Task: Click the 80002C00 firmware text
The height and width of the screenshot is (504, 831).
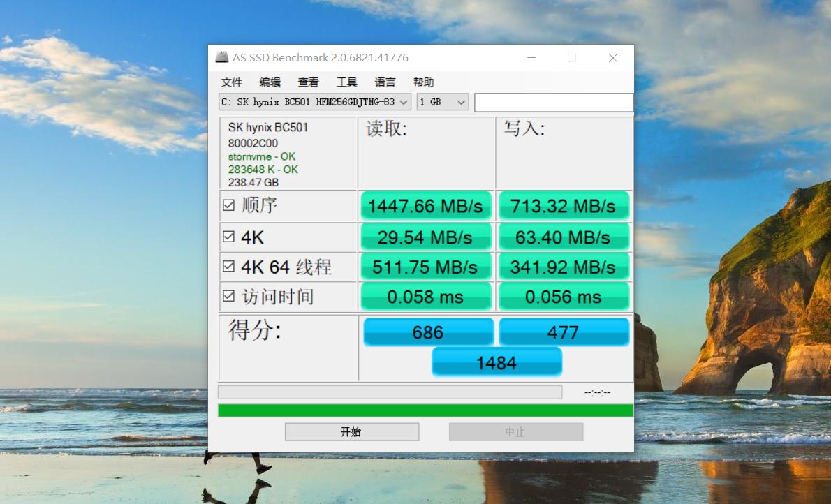Action: point(253,143)
